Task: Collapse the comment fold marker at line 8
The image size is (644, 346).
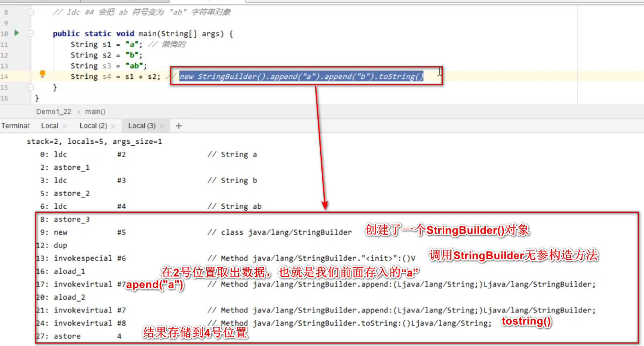Action: pos(31,12)
